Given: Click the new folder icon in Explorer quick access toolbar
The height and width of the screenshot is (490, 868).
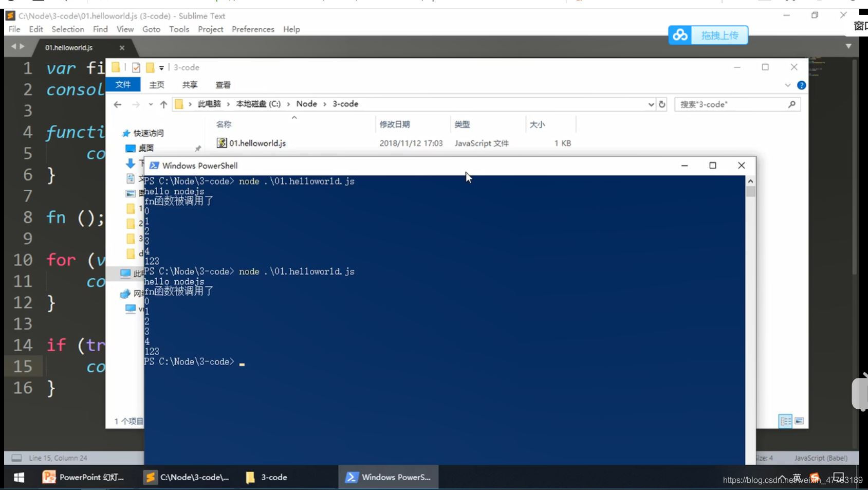Looking at the screenshot, I should pyautogui.click(x=150, y=67).
